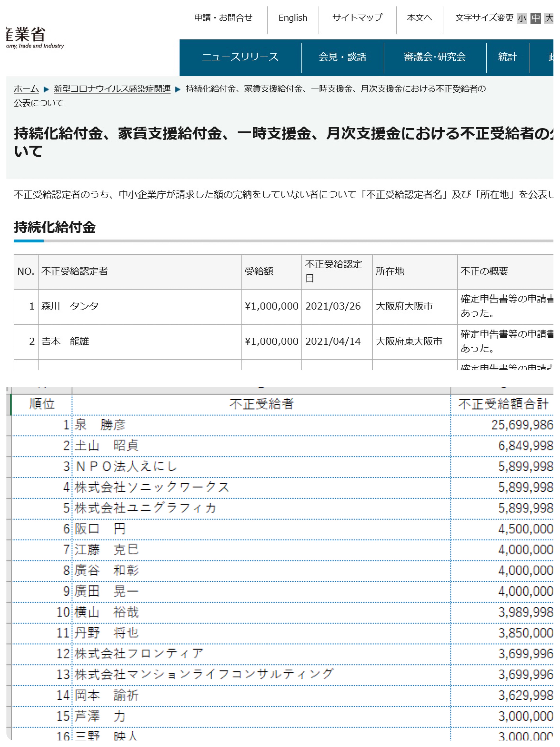Select the 不正受給者 spreadsheet header cell
Screen dimensions: 560x747
tap(261, 404)
